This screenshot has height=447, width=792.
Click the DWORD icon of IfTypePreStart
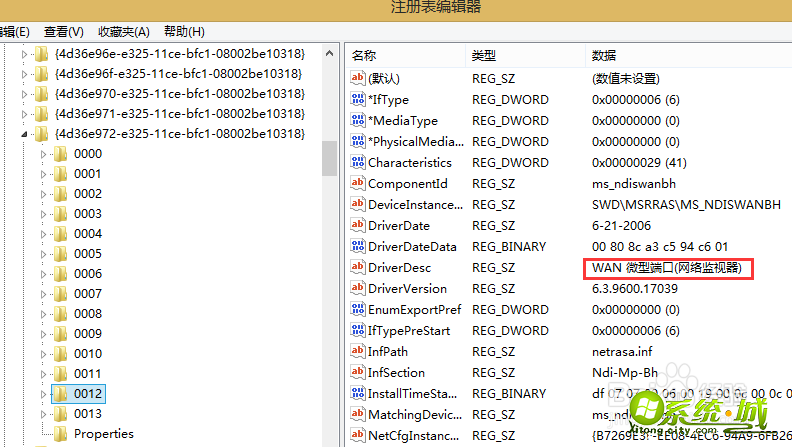coord(358,330)
